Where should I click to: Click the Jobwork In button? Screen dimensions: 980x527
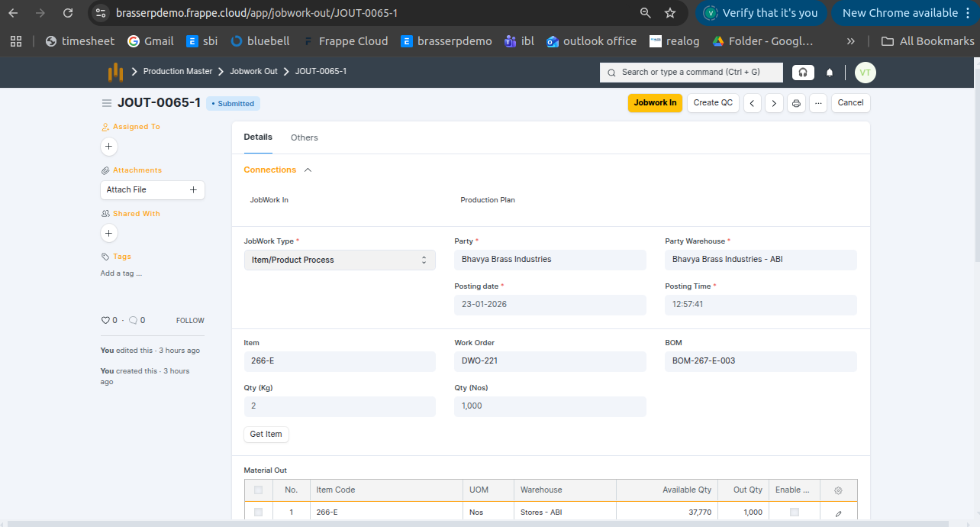[655, 103]
